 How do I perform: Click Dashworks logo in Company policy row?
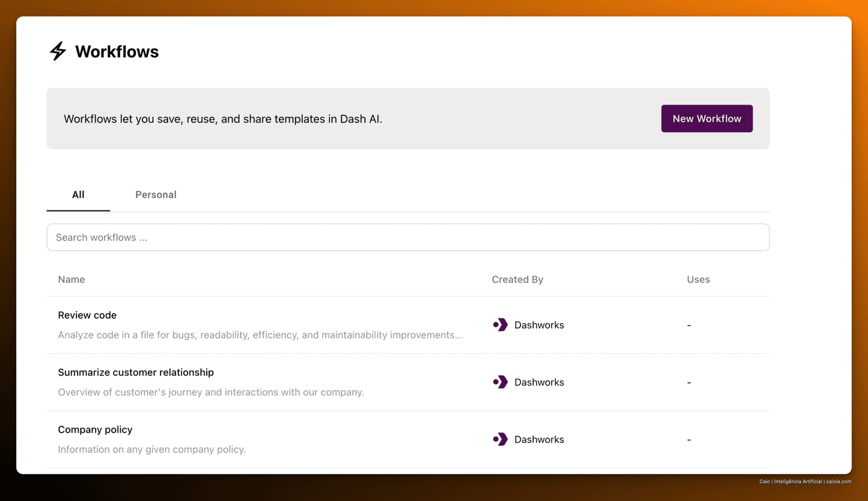coord(500,439)
